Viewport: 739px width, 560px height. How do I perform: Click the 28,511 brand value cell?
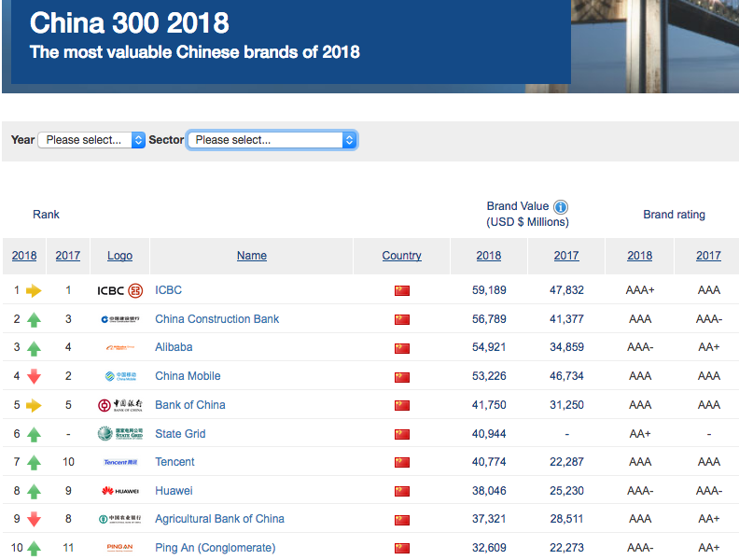566,519
